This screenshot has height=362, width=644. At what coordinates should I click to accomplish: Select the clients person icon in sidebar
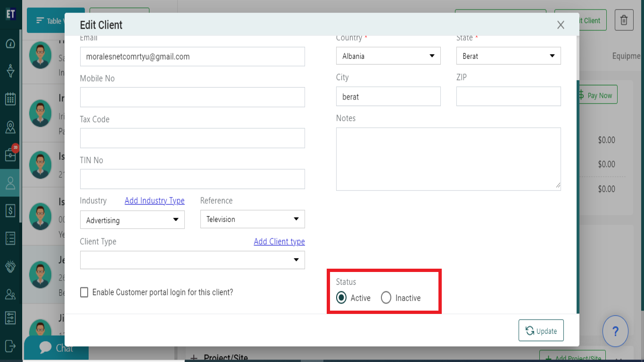(x=10, y=183)
